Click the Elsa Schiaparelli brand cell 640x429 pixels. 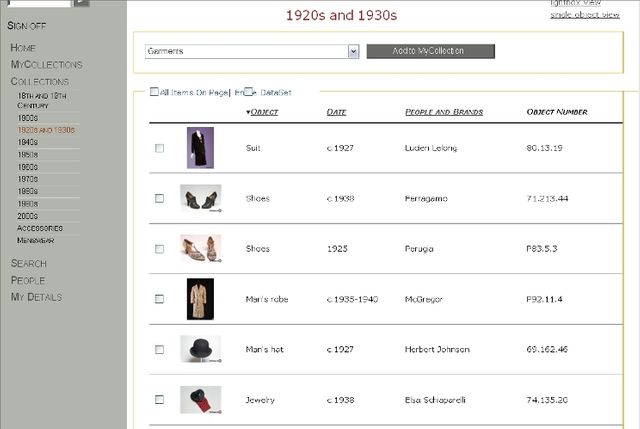click(x=435, y=400)
